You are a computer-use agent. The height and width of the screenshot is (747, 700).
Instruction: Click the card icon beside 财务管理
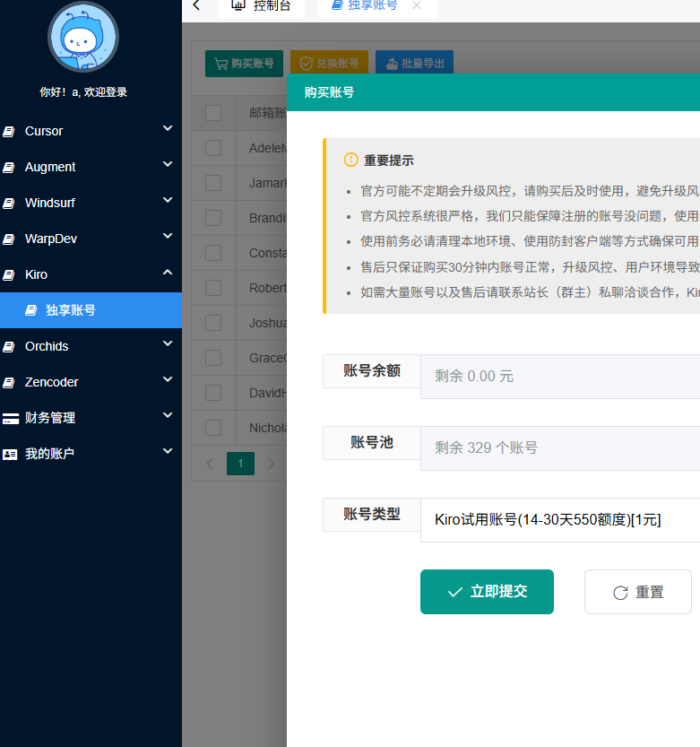10,419
